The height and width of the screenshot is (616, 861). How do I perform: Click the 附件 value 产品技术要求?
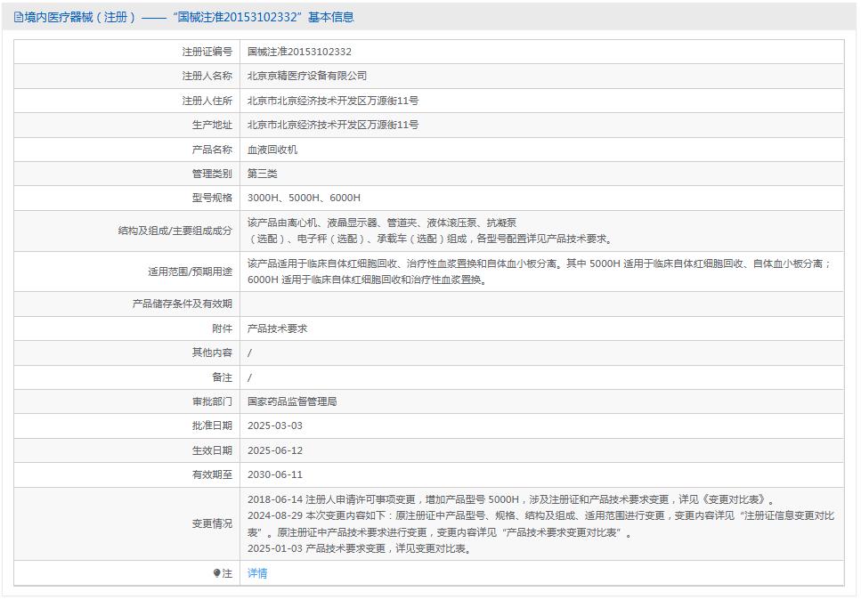[x=276, y=328]
